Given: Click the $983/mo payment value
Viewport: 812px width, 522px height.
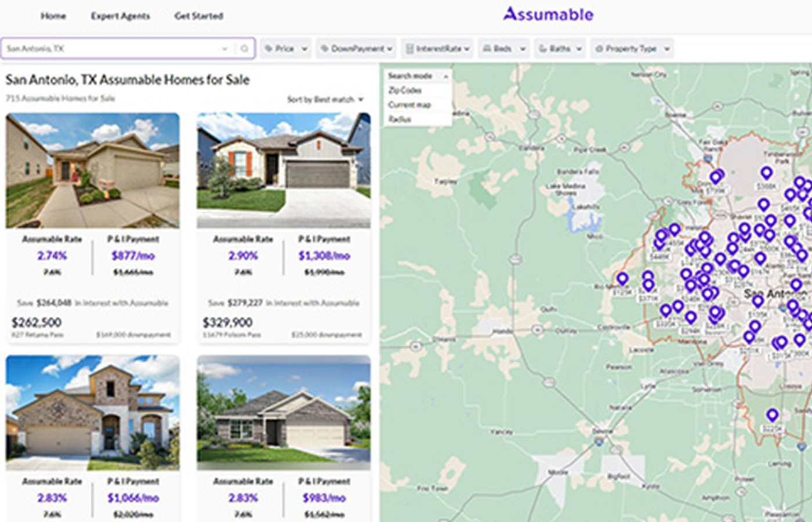Looking at the screenshot, I should (324, 498).
